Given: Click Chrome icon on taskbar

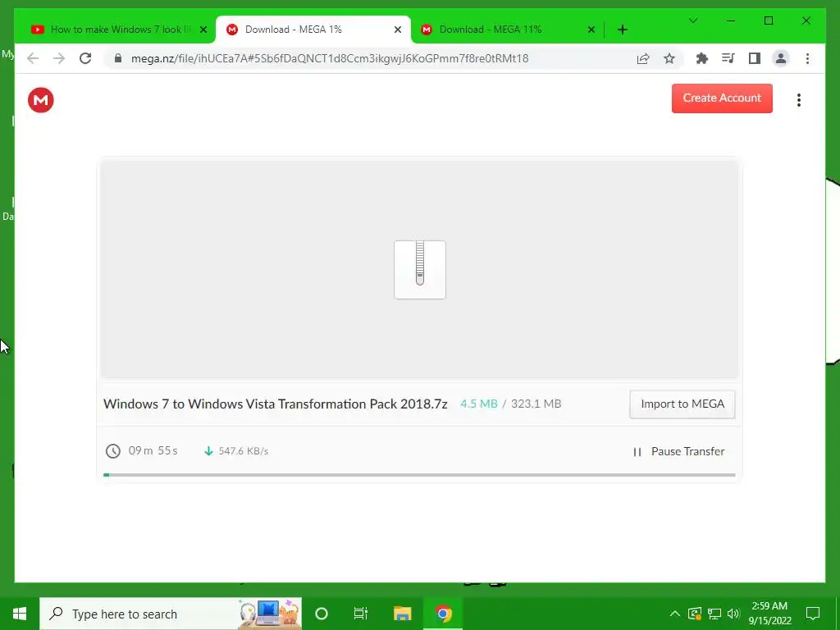Looking at the screenshot, I should coord(443,614).
